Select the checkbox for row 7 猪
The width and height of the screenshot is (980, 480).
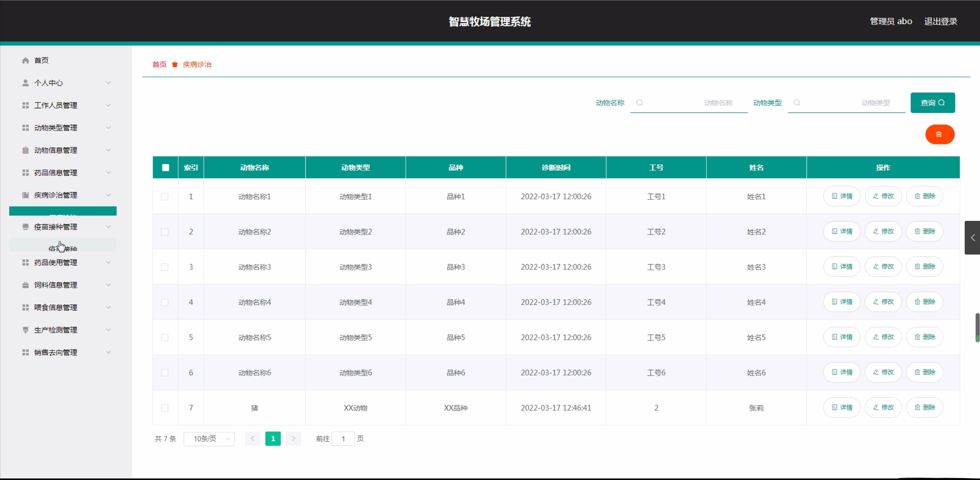click(x=165, y=408)
